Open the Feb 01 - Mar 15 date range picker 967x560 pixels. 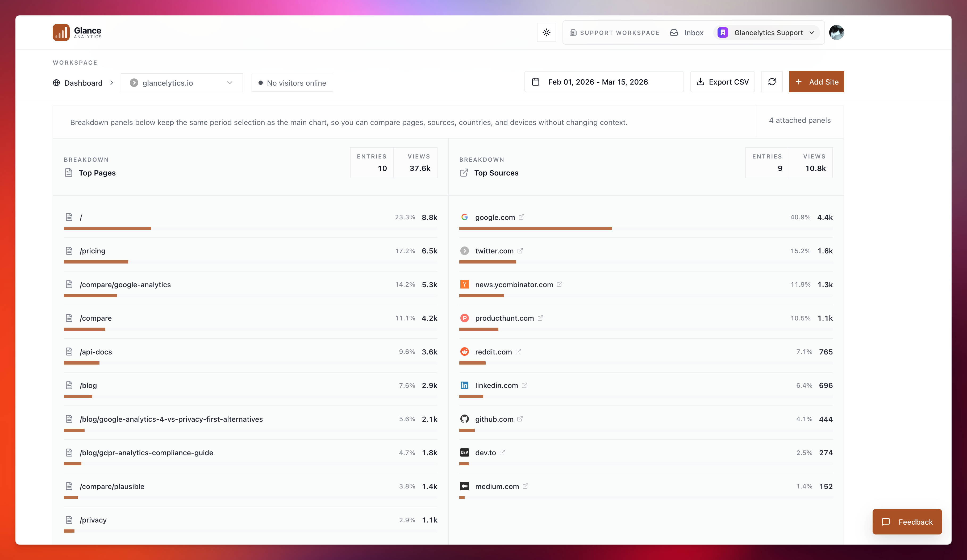click(x=604, y=82)
